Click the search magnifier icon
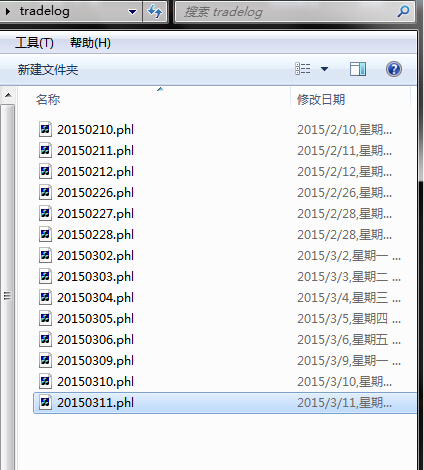Image resolution: width=424 pixels, height=470 pixels. point(404,12)
